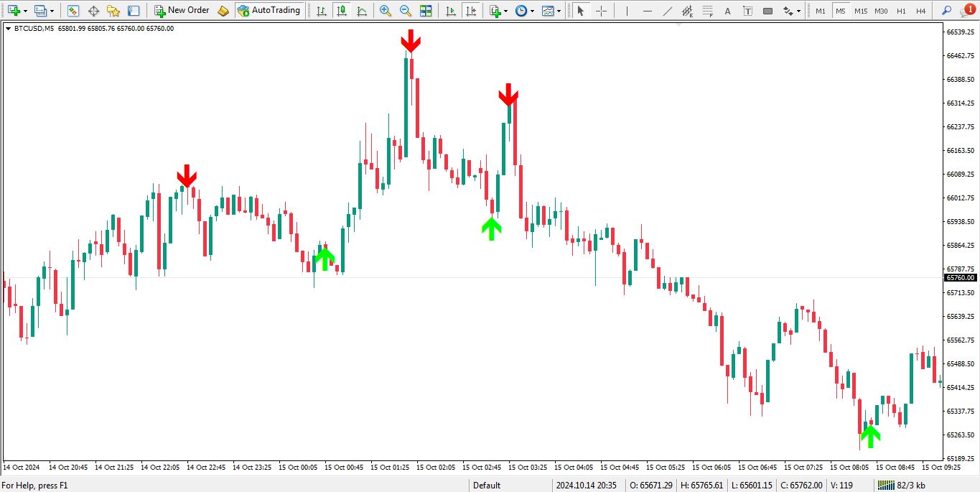The image size is (980, 492).
Task: Zoom in on the chart
Action: pyautogui.click(x=386, y=11)
